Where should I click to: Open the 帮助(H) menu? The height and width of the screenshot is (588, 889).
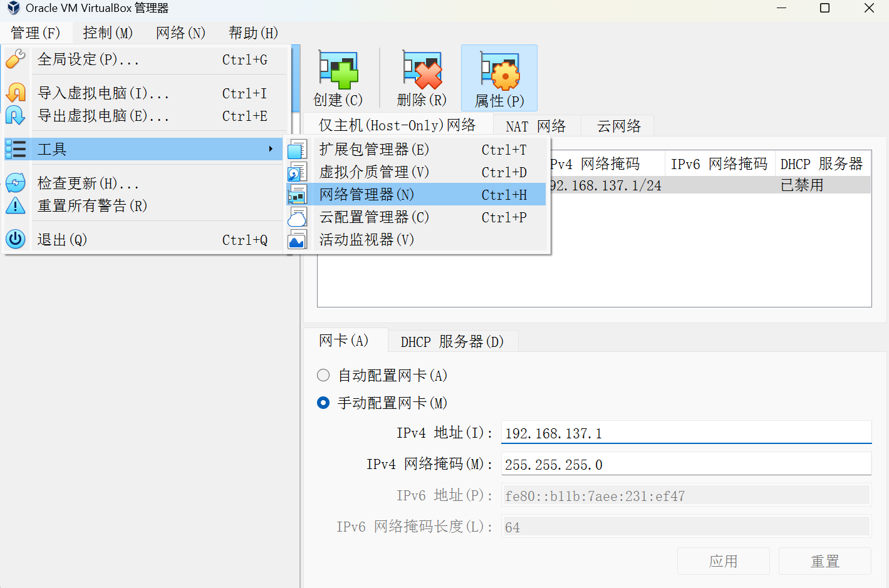coord(252,33)
